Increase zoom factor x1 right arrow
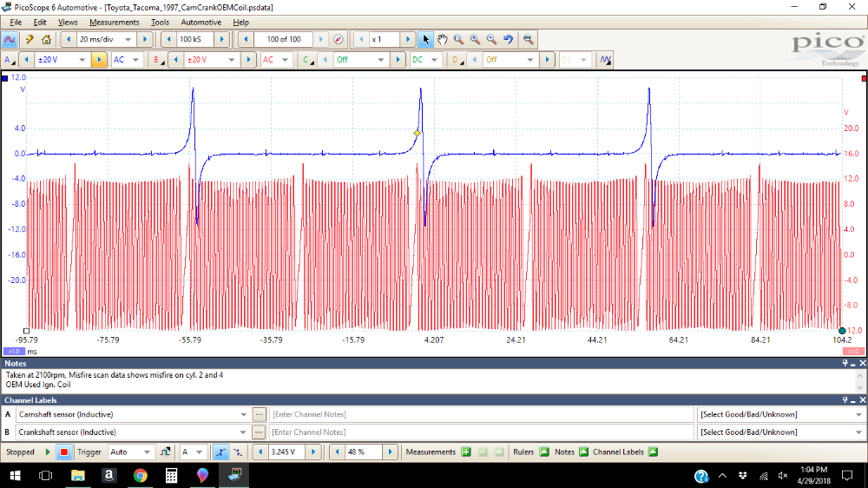The height and width of the screenshot is (488, 868). click(408, 39)
